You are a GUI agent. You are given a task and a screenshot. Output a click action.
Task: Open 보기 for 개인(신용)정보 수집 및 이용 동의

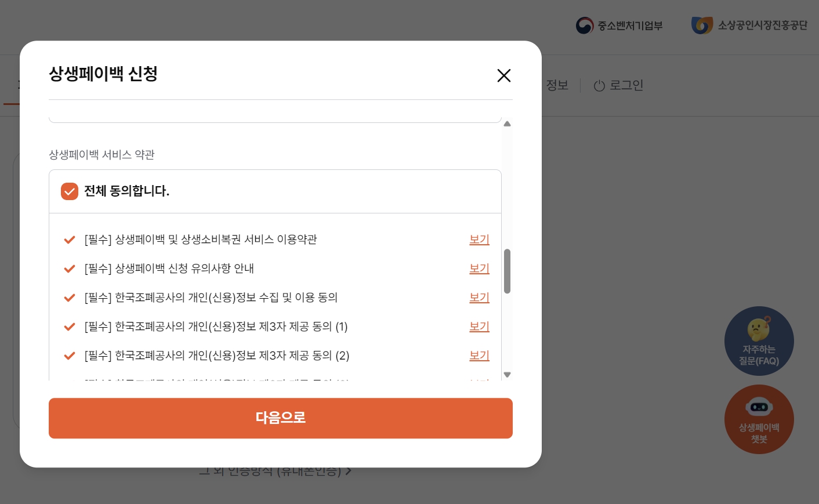[x=479, y=298]
